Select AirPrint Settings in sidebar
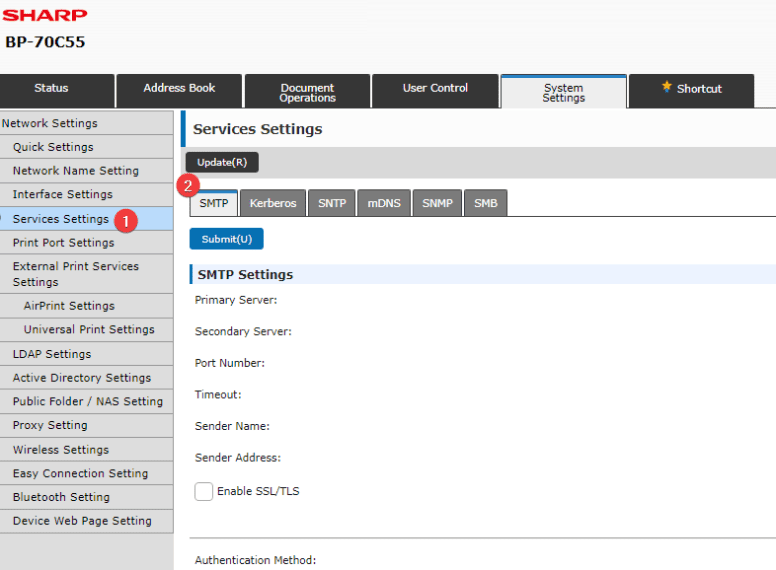776x570 pixels. point(69,306)
